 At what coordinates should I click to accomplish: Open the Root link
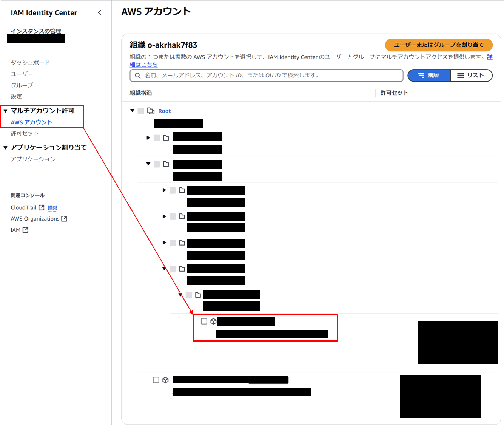(165, 111)
